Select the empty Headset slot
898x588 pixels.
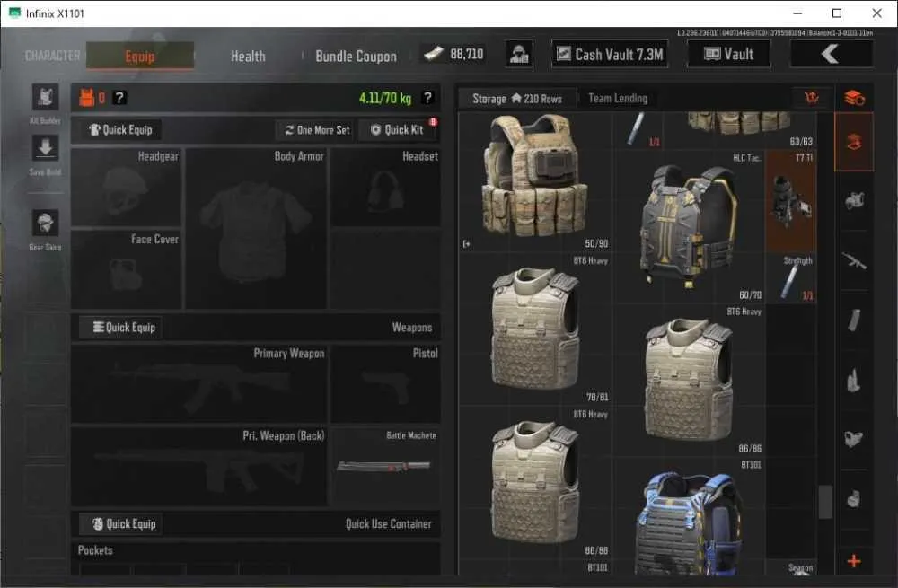tap(385, 187)
